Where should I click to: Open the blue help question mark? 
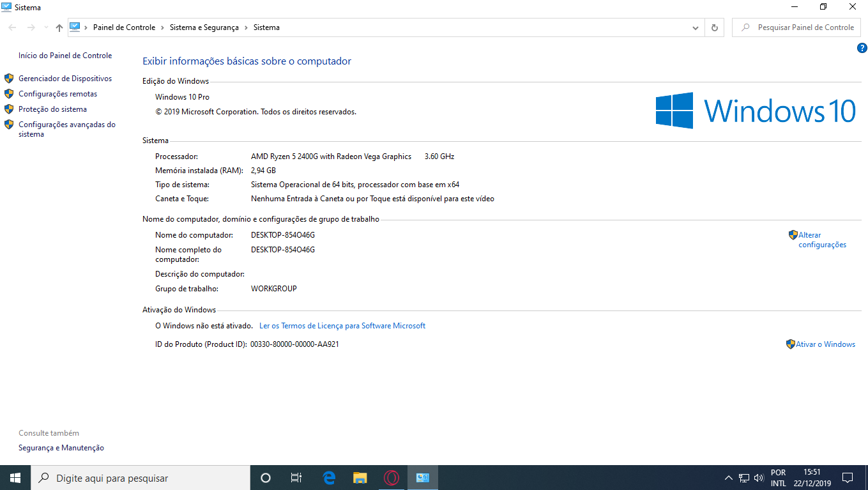pos(862,48)
